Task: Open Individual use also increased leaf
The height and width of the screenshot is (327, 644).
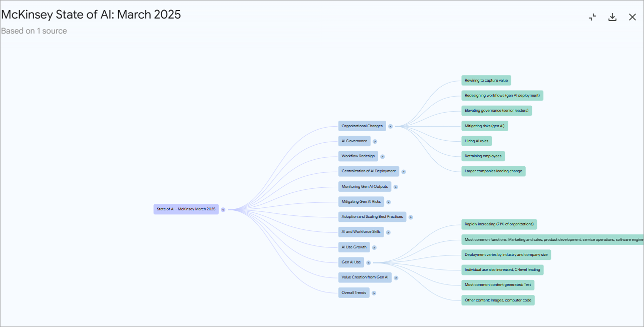Action: 502,270
